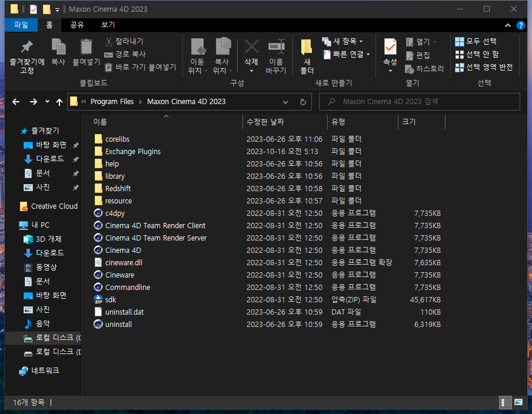Click 선택 영역 반전 (Invert selection)
This screenshot has width=532, height=414.
[484, 67]
